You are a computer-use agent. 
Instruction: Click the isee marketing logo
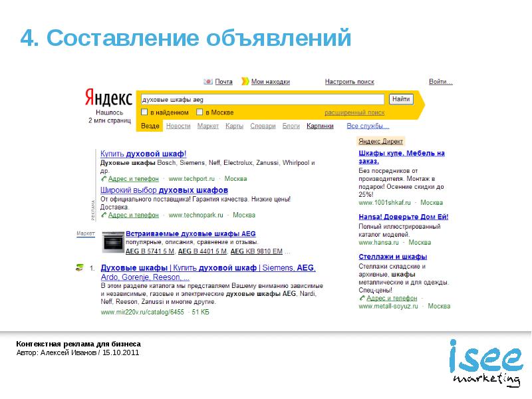483,362
